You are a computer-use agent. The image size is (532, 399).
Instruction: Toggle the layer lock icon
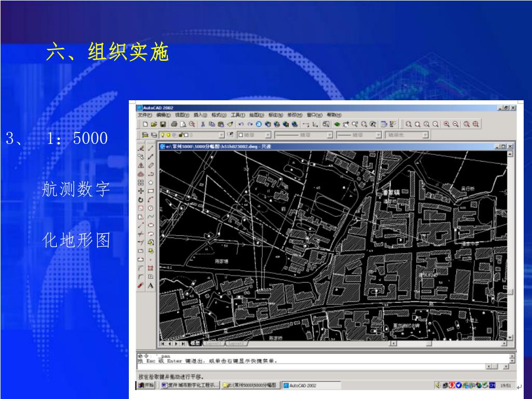(181, 135)
